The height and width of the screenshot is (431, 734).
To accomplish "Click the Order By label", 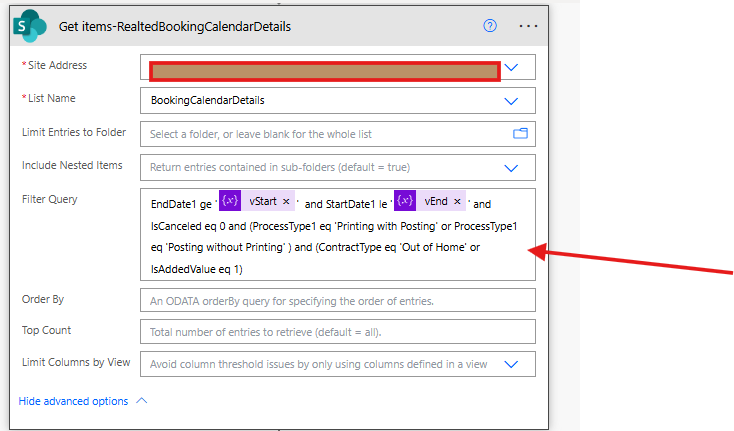I will 43,299.
